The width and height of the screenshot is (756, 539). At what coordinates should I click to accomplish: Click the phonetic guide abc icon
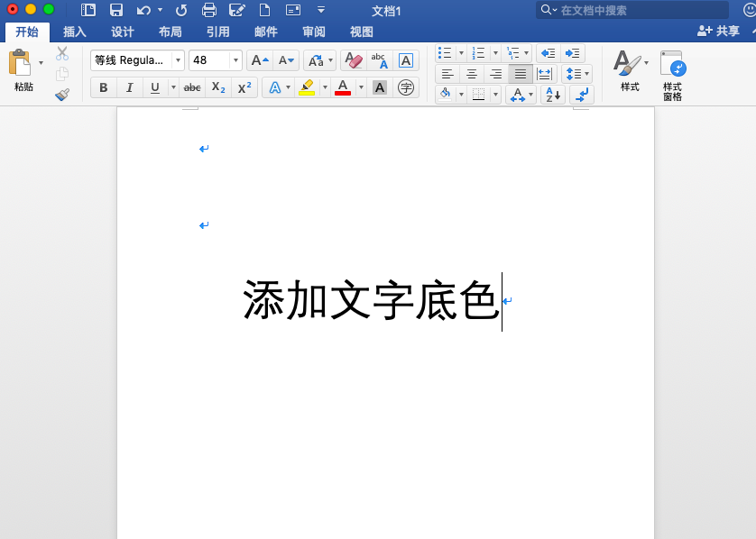(x=380, y=60)
